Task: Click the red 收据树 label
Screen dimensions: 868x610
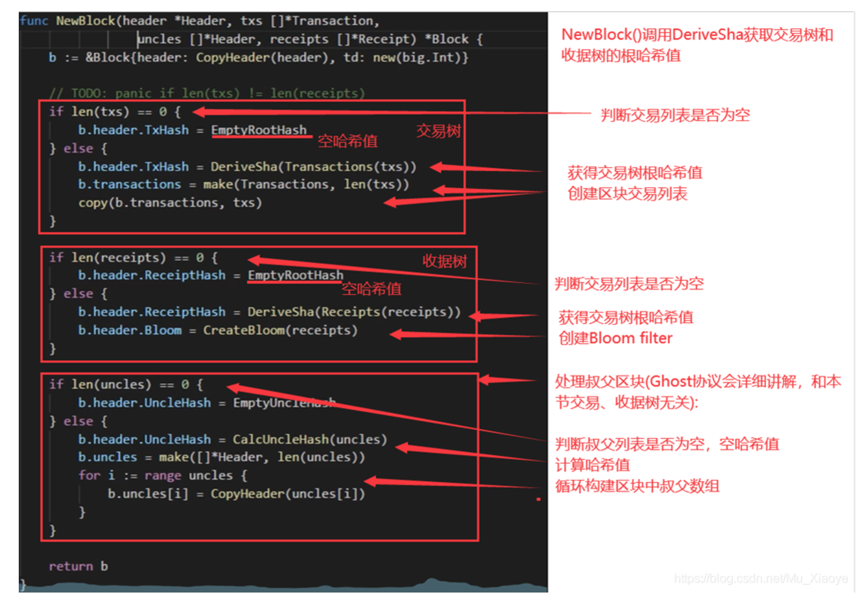Action: 444,261
